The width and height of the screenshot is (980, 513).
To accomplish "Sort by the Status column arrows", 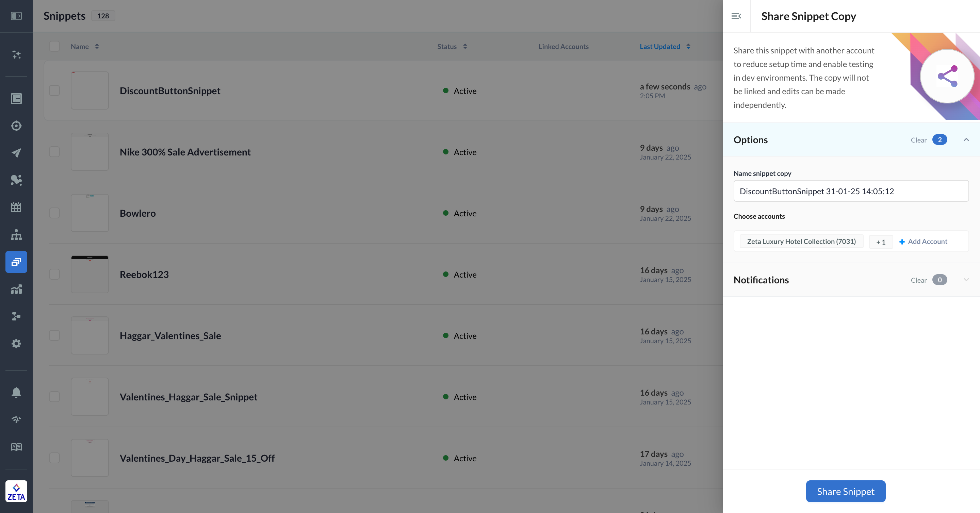I will [465, 46].
